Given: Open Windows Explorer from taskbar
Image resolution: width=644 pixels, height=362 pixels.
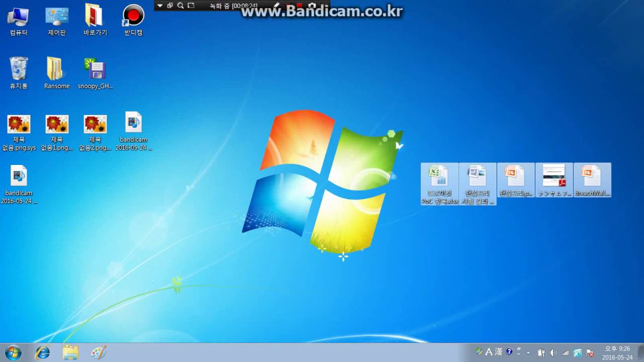Looking at the screenshot, I should tap(70, 353).
